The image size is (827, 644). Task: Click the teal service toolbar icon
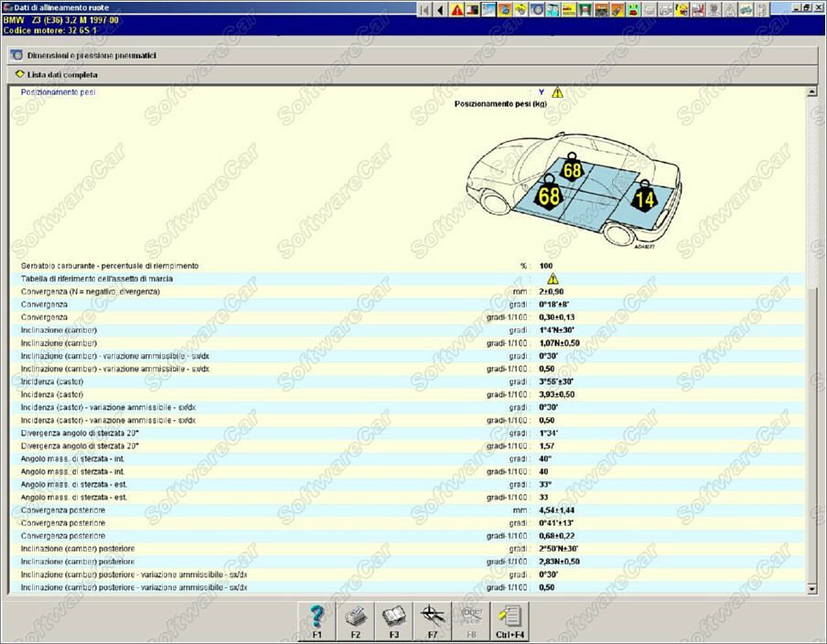553,9
